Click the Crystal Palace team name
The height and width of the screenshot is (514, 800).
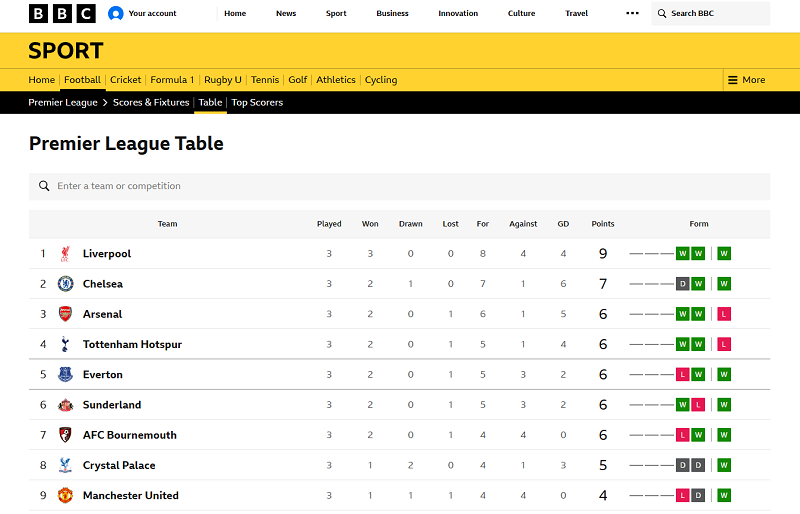[119, 466]
